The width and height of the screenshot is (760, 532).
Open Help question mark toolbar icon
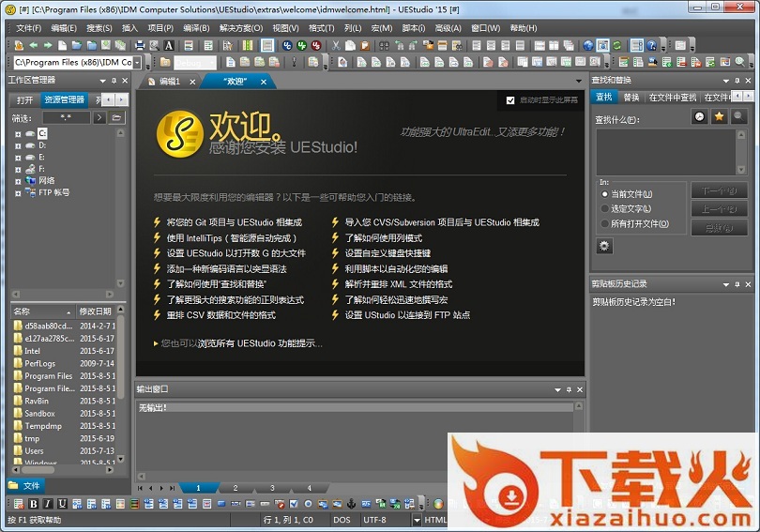coord(651,46)
